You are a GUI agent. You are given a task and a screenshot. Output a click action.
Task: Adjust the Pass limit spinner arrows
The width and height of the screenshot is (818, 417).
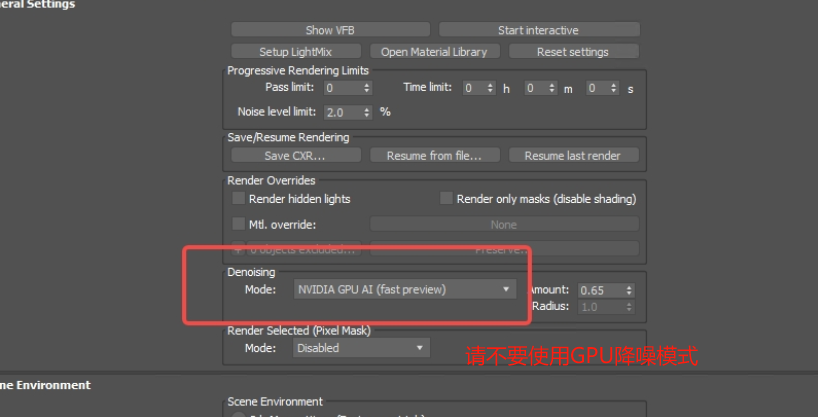(367, 88)
